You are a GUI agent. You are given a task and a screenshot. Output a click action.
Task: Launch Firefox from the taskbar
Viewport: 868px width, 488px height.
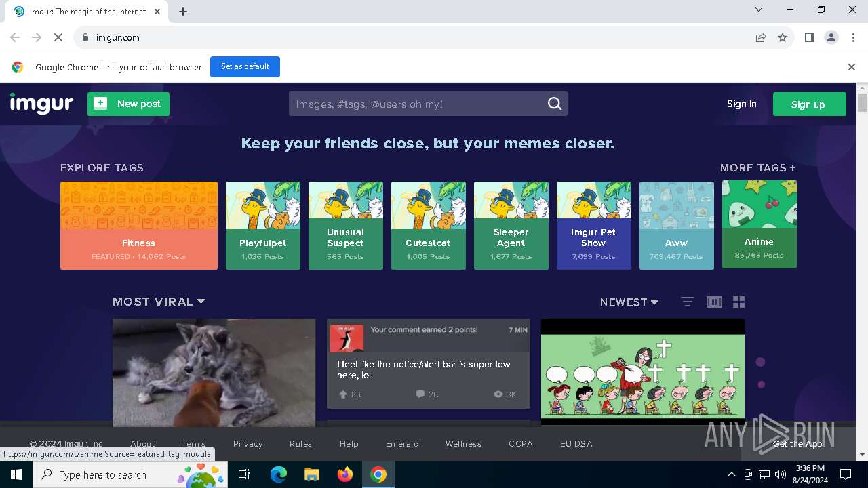click(345, 474)
